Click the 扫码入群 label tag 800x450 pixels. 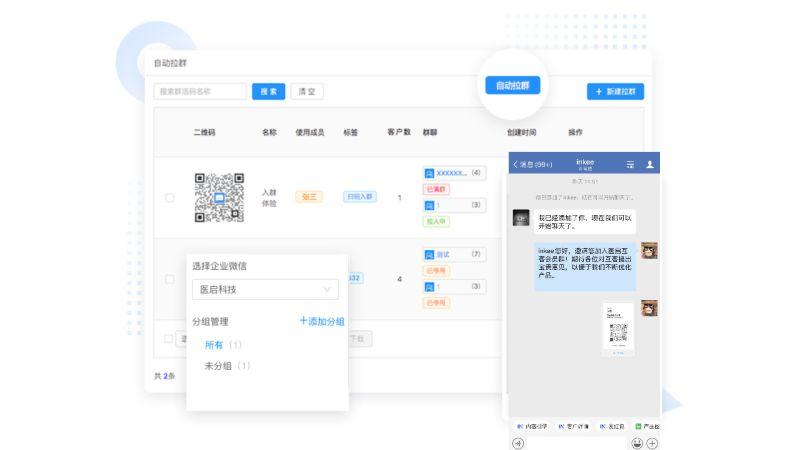click(x=360, y=196)
